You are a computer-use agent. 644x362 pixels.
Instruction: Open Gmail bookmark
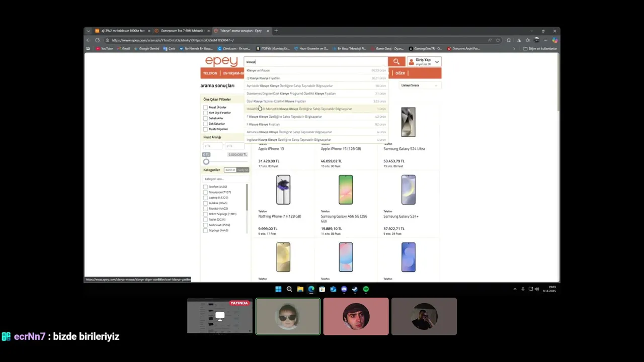tap(123, 49)
